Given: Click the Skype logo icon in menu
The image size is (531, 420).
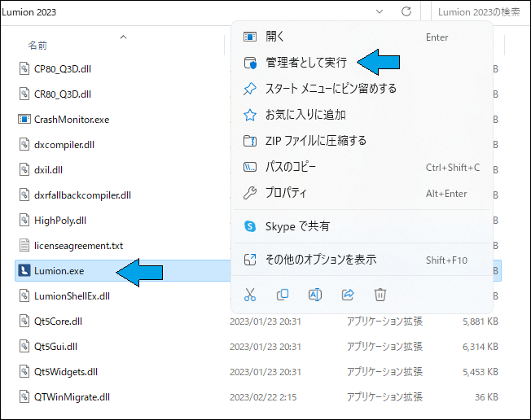Looking at the screenshot, I should click(250, 226).
